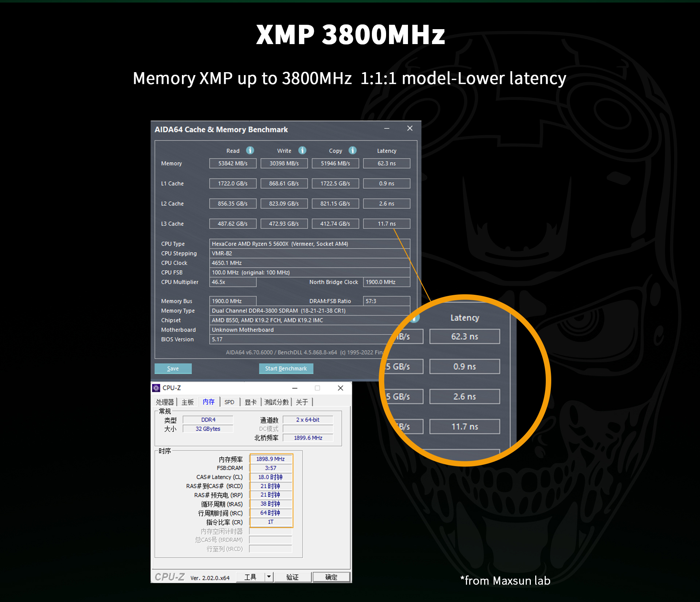Click the Memory Bus value 1900.0 MHz
This screenshot has width=700, height=602.
[233, 301]
